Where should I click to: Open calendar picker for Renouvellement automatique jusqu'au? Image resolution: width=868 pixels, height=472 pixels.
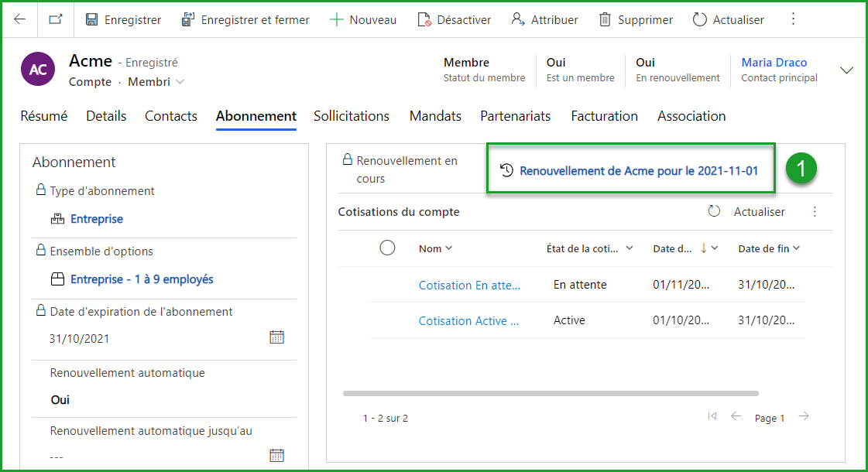(276, 457)
